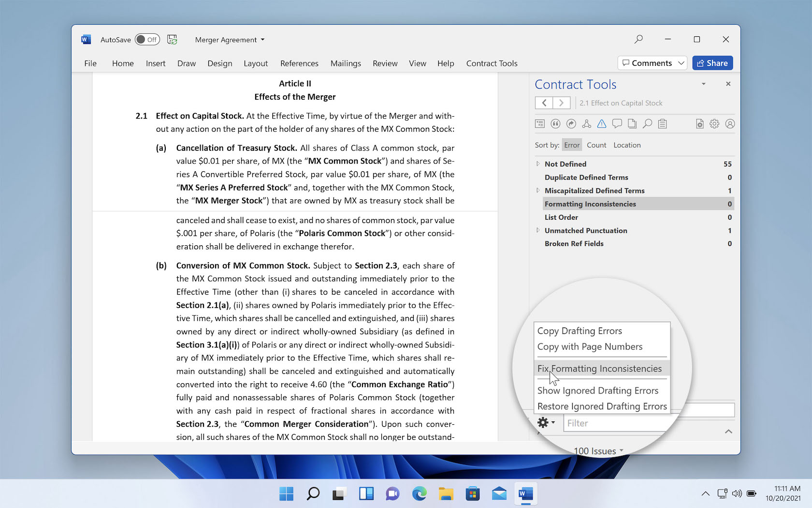Image resolution: width=812 pixels, height=508 pixels.
Task: Switch to the Contract Tools ribbon tab
Action: [x=492, y=63]
